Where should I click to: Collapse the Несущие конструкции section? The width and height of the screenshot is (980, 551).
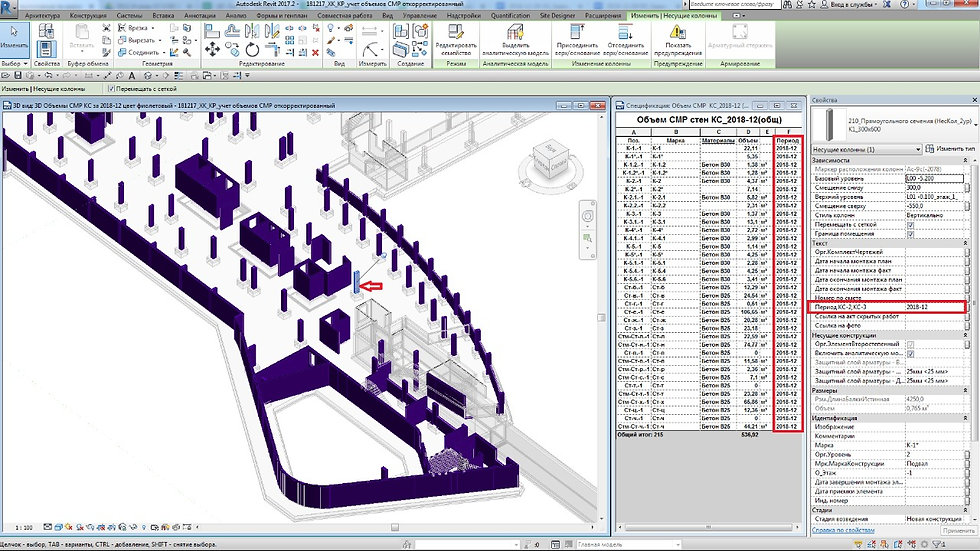[964, 335]
